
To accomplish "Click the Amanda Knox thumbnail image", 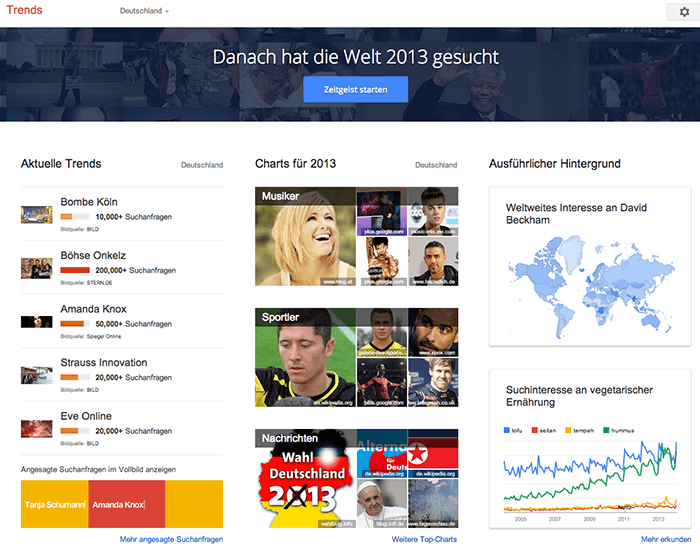I will click(37, 322).
